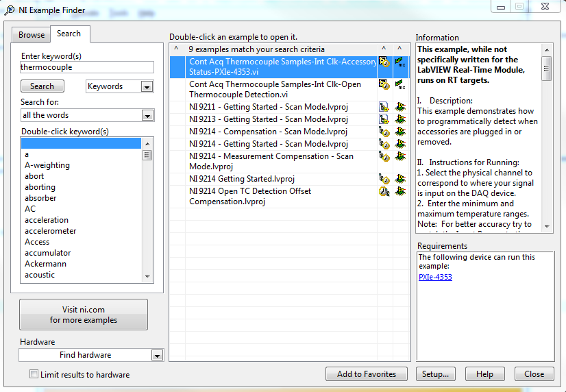
Task: Click the keyword input field containing thermocouple
Action: tap(86, 67)
